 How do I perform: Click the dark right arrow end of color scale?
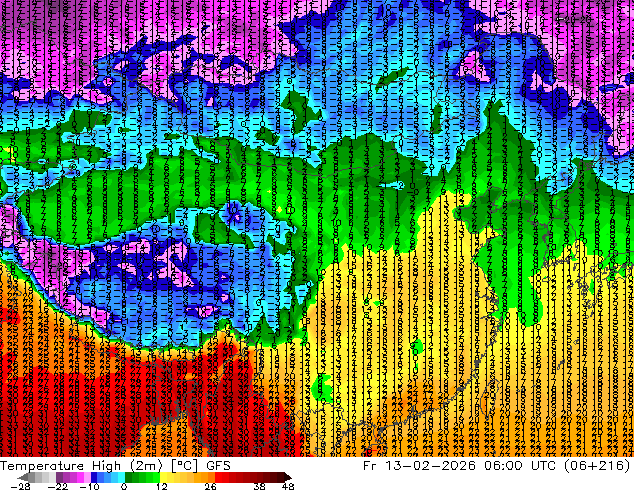point(287,477)
